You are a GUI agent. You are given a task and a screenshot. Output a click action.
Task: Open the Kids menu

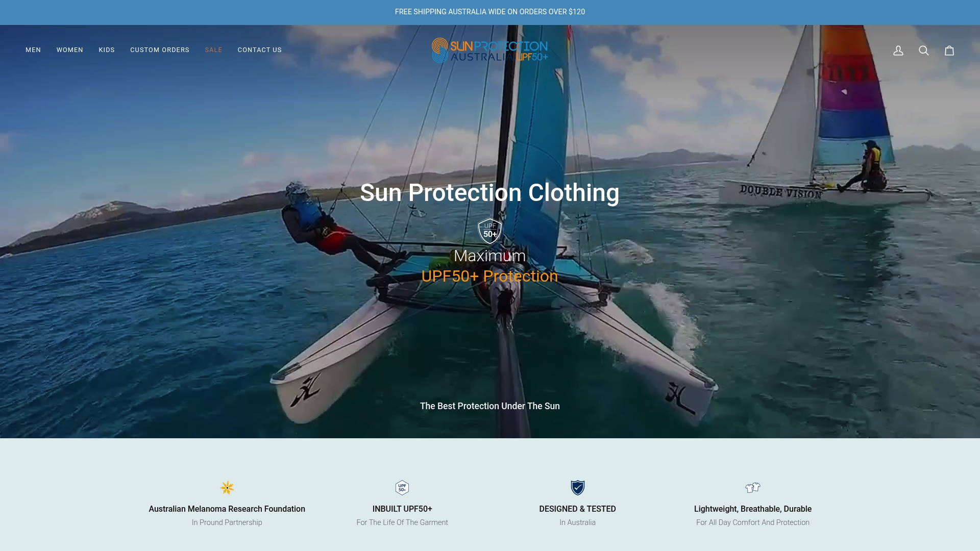coord(107,50)
